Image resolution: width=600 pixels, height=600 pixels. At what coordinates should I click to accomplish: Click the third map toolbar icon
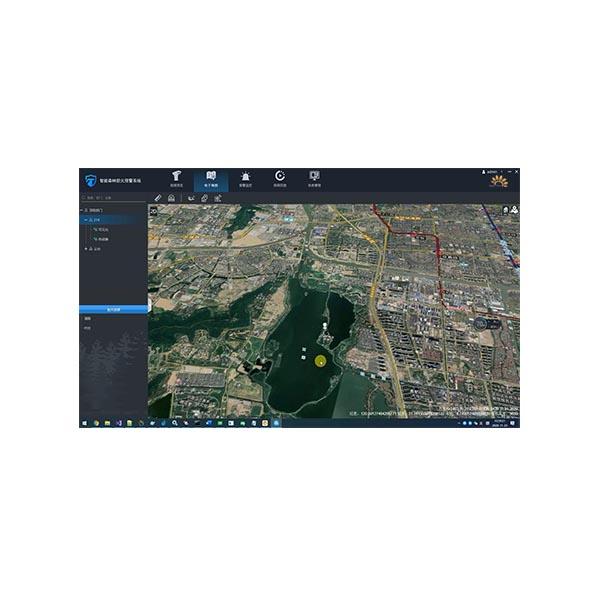tap(189, 198)
